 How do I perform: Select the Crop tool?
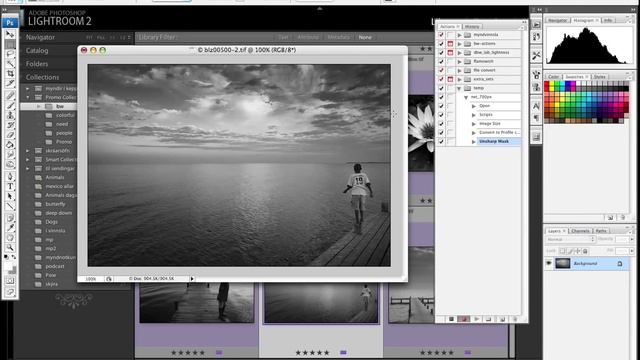10,73
